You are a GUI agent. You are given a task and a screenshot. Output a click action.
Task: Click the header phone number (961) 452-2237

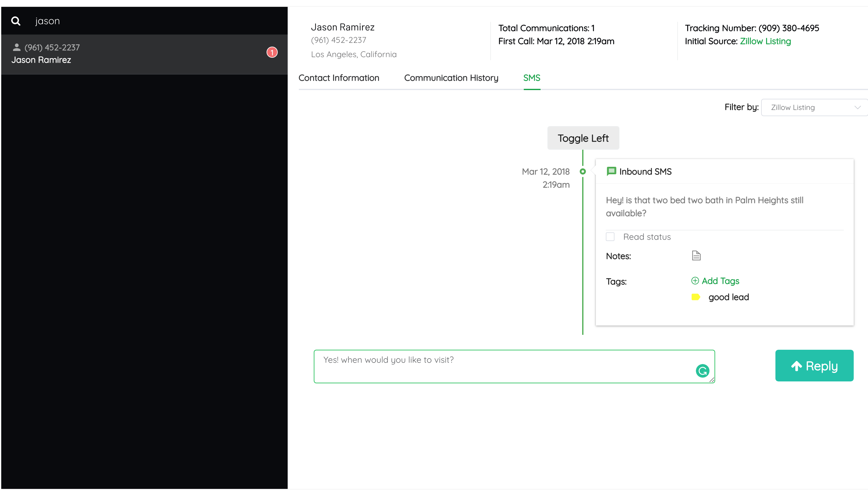(x=338, y=40)
